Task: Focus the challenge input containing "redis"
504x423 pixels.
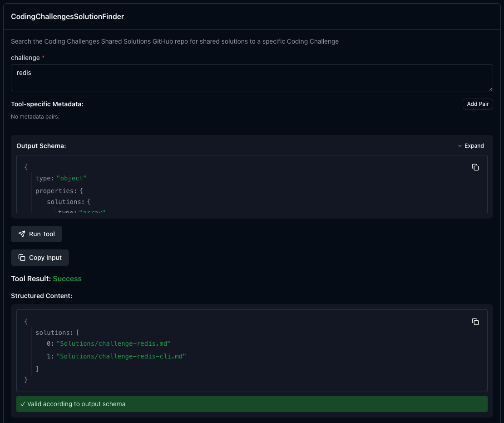Action: pos(252,78)
